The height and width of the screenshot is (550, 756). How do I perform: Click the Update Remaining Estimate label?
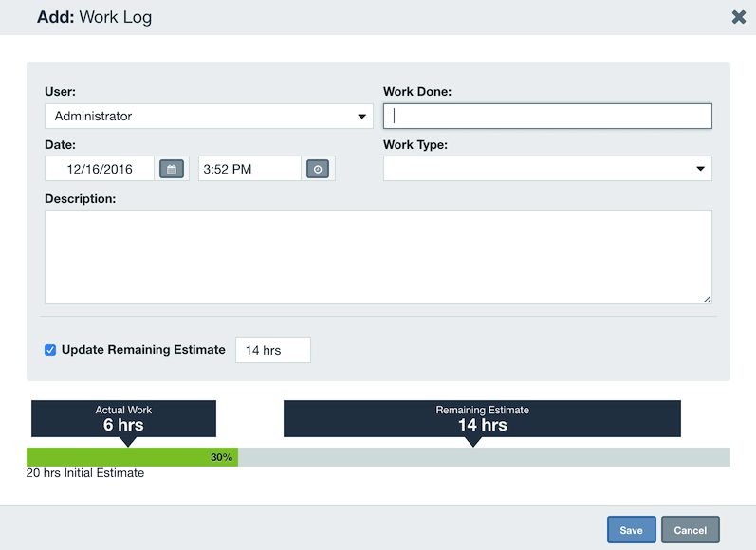(x=143, y=350)
